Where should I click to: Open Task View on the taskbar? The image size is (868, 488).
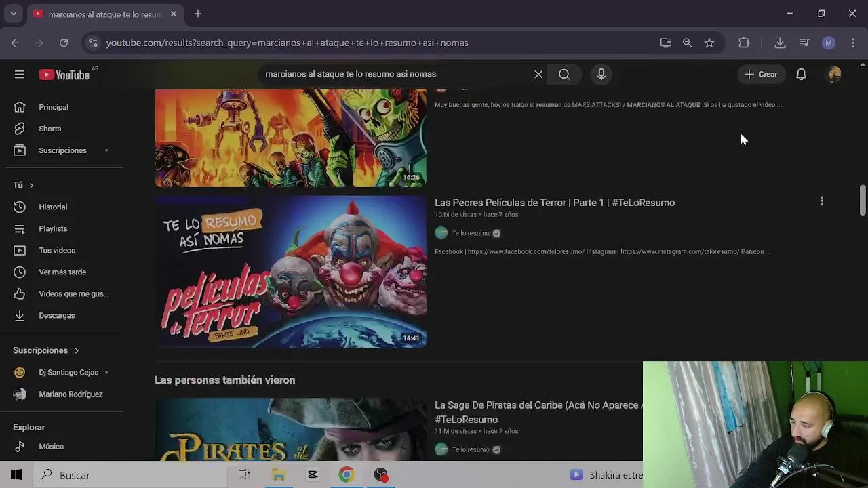click(x=244, y=475)
